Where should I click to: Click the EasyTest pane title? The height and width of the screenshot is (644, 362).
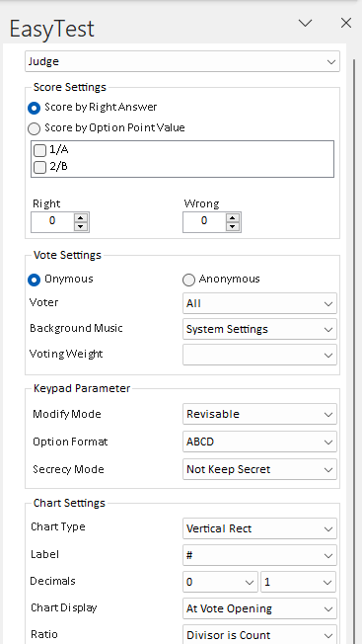[x=52, y=29]
